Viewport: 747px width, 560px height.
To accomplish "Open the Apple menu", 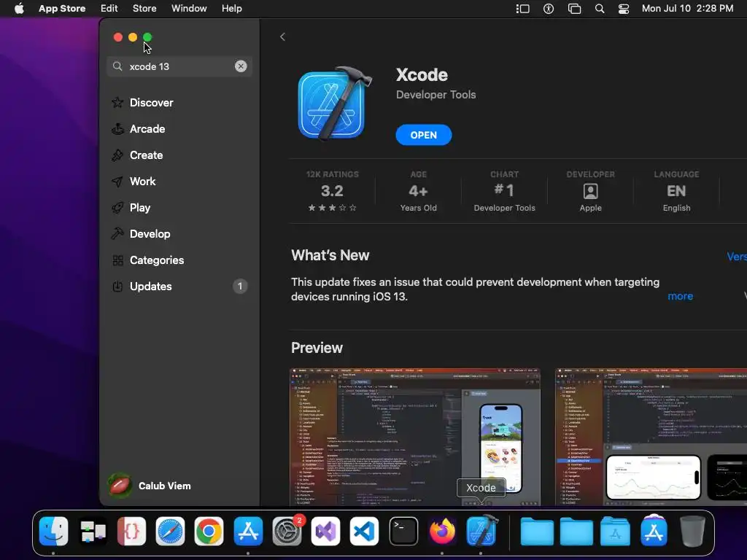I will [x=19, y=8].
